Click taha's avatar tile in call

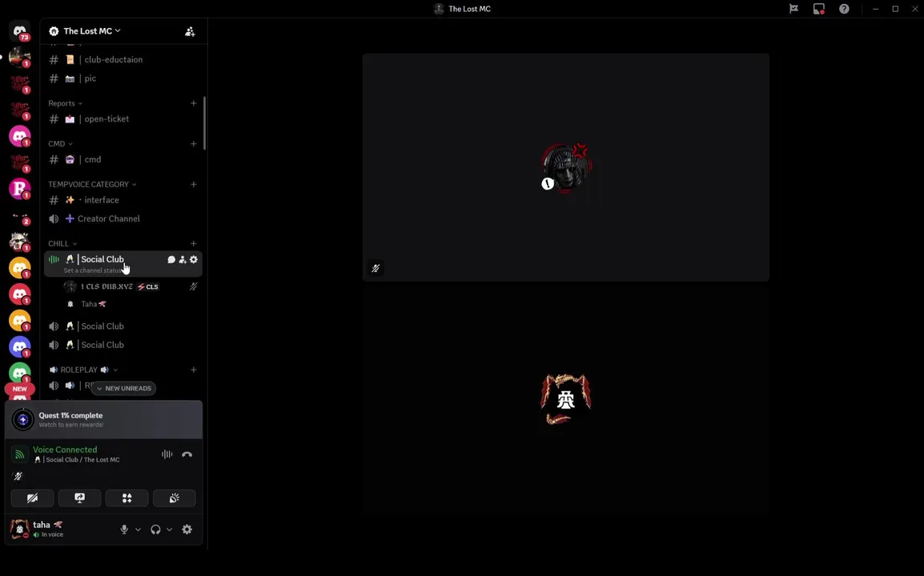pyautogui.click(x=566, y=400)
